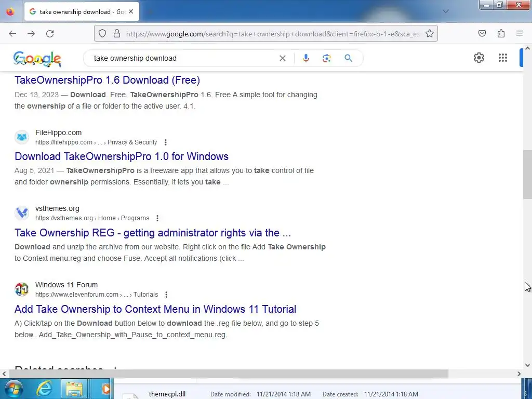Submit search with magnifier icon
This screenshot has width=532, height=399.
click(348, 58)
